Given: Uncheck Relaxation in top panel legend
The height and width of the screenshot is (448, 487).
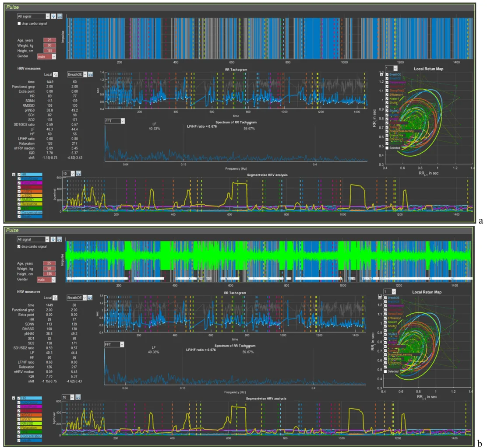Looking at the screenshot, I should pos(19,203).
